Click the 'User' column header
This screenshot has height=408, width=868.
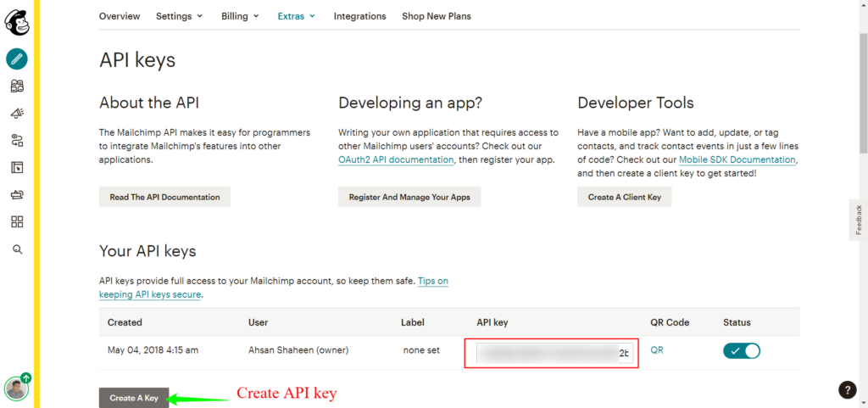coord(258,322)
